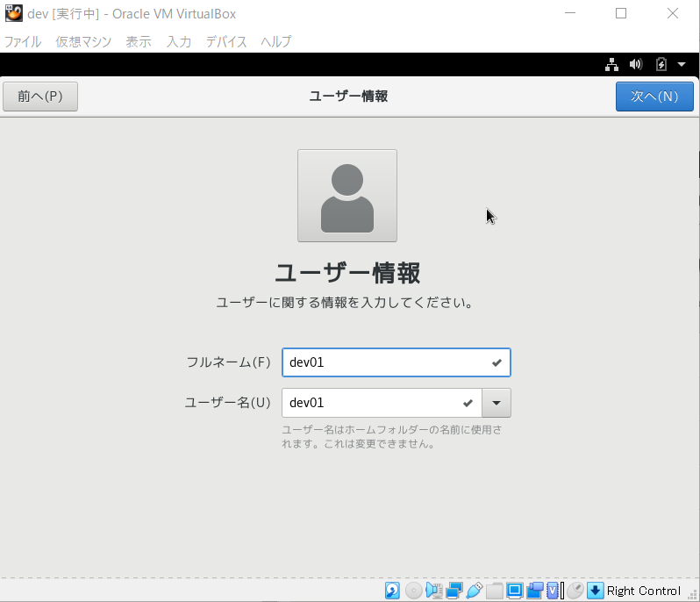Click the Right Control host key label
700x602 pixels.
643,591
